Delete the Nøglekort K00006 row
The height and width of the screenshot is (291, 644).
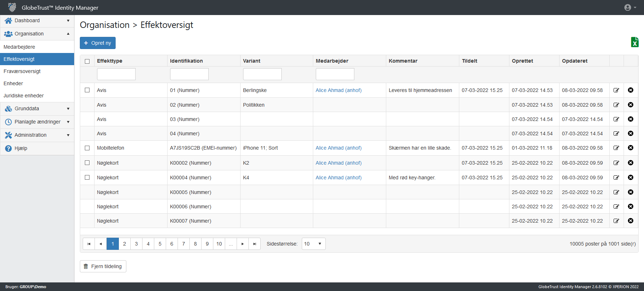pyautogui.click(x=631, y=207)
